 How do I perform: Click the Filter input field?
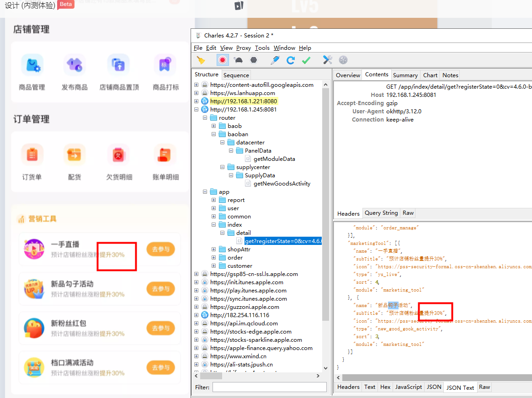coord(269,387)
